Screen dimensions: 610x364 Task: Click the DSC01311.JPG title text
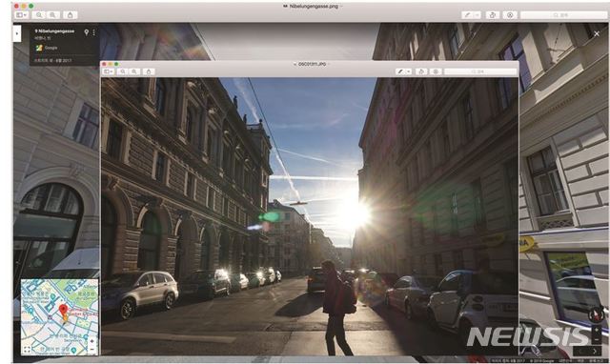click(x=312, y=64)
